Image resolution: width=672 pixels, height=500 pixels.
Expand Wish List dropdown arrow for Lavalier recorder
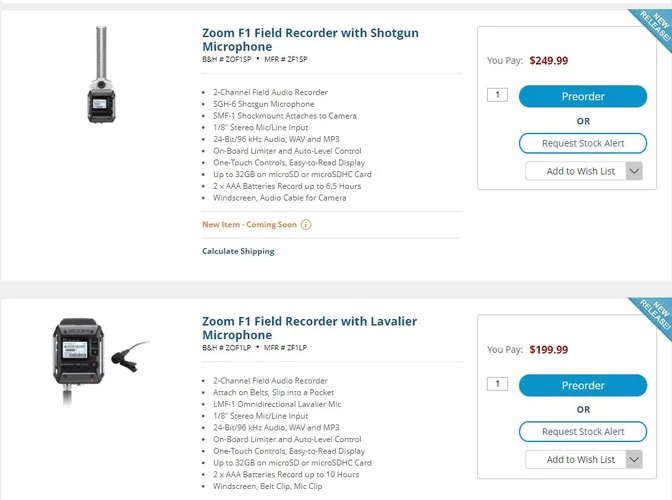(634, 459)
